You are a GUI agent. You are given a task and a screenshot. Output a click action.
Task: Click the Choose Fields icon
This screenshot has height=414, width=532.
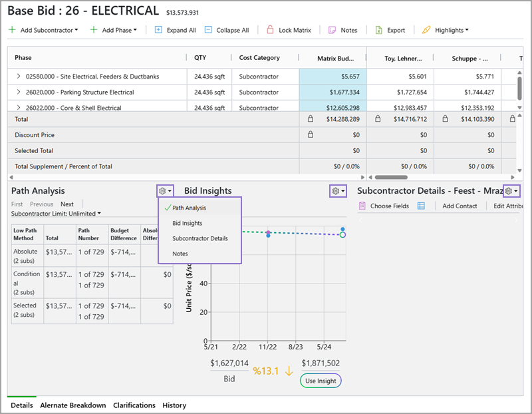point(362,206)
